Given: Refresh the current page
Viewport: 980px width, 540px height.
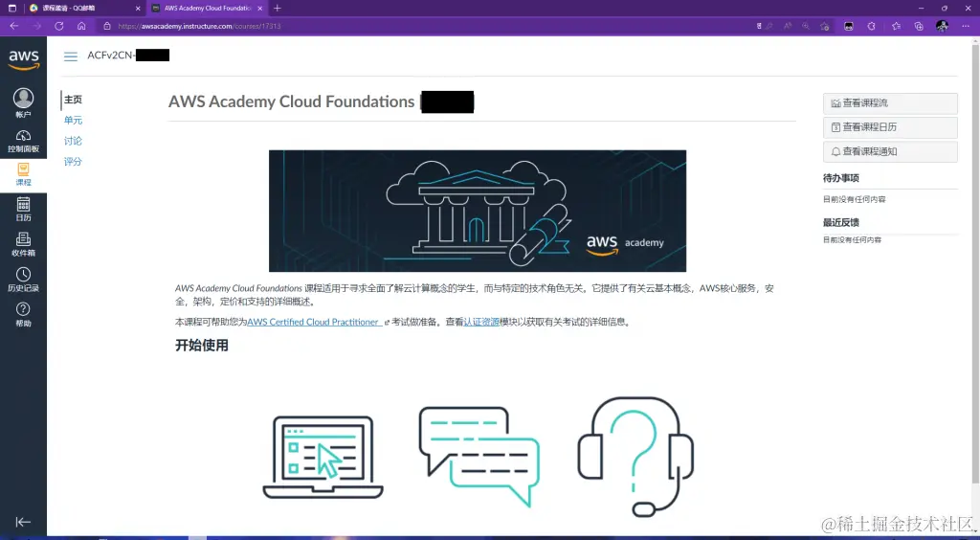Looking at the screenshot, I should [58, 26].
